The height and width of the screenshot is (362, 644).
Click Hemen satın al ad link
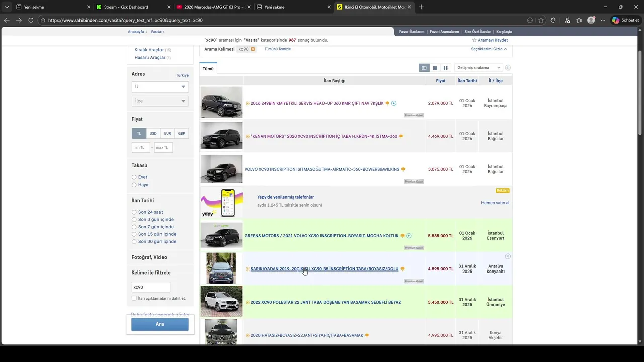point(495,203)
